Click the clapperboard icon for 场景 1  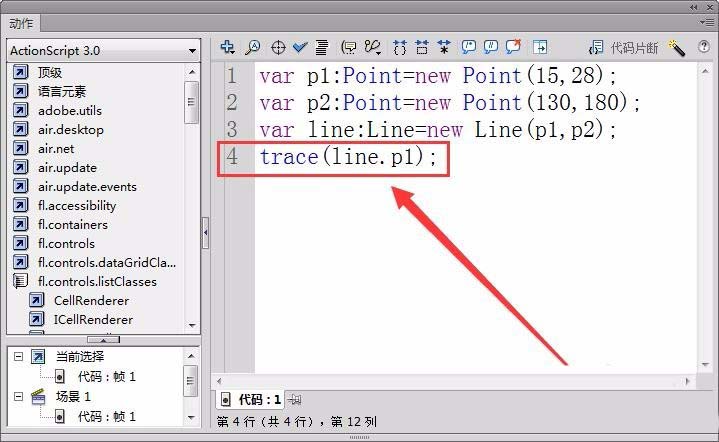point(39,397)
